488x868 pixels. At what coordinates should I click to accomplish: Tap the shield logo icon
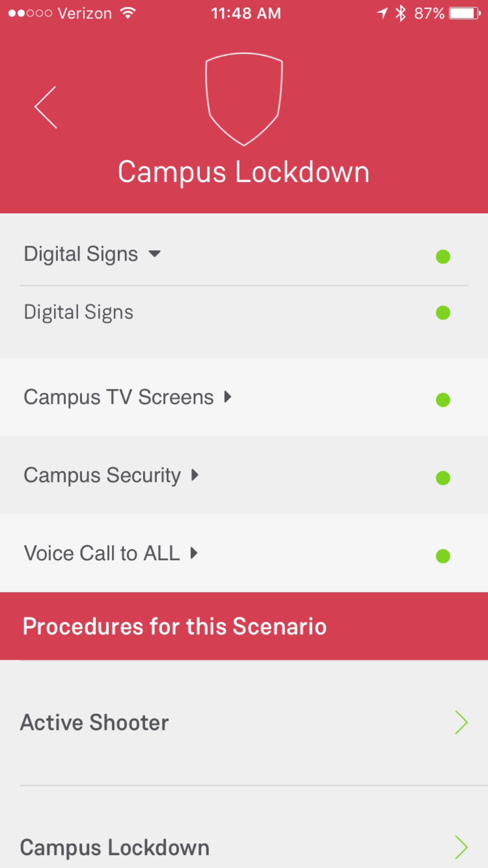(x=244, y=99)
